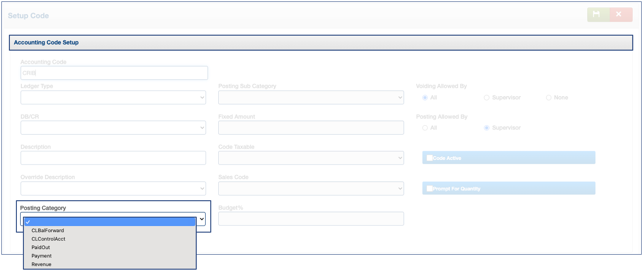Expand the Sales Code dropdown

click(311, 189)
